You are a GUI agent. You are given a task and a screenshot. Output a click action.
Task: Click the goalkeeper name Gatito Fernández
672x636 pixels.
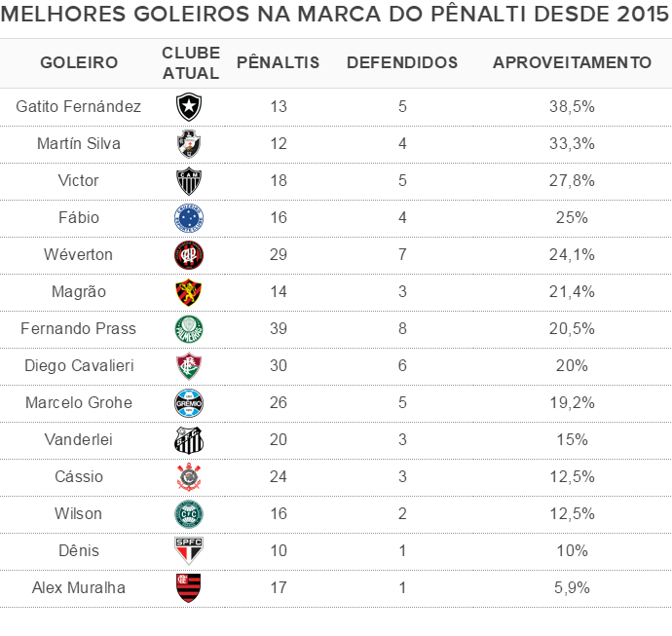[79, 107]
